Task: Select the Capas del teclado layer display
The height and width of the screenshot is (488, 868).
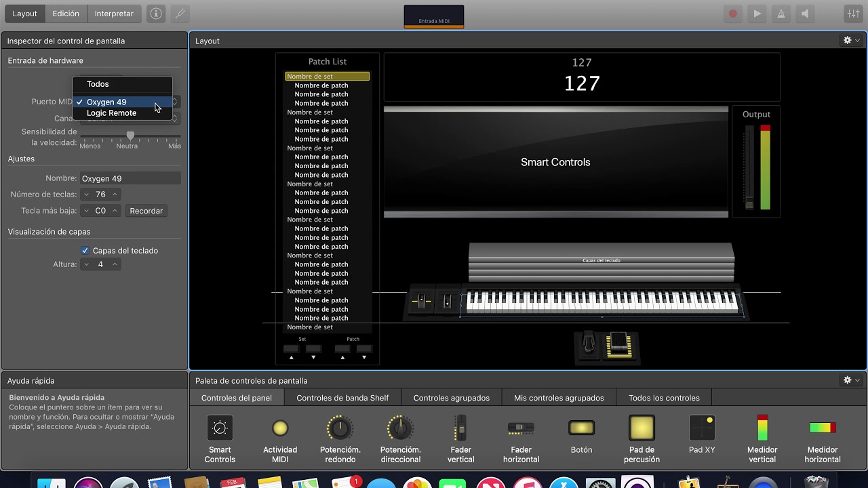Action: [601, 262]
